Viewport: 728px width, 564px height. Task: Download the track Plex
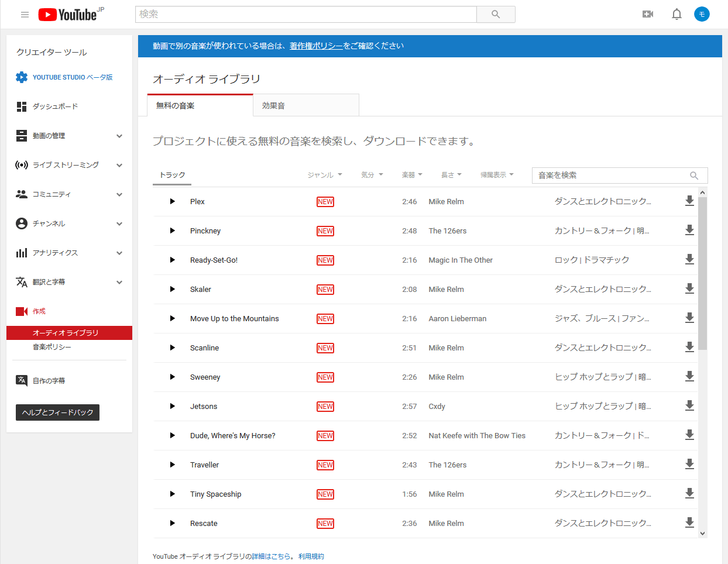tap(689, 201)
